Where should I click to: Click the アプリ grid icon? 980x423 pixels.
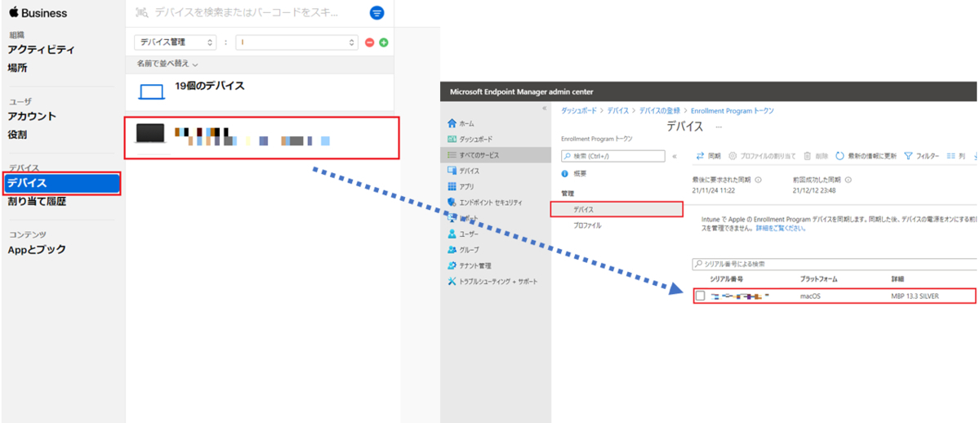pos(452,186)
